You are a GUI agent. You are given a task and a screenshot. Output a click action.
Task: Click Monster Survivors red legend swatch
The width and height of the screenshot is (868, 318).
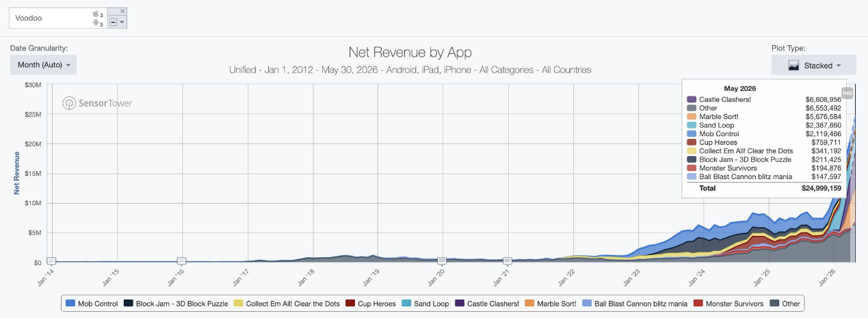tap(698, 303)
